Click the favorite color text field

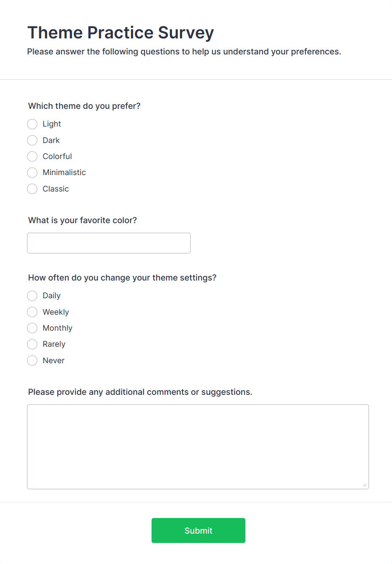(109, 243)
